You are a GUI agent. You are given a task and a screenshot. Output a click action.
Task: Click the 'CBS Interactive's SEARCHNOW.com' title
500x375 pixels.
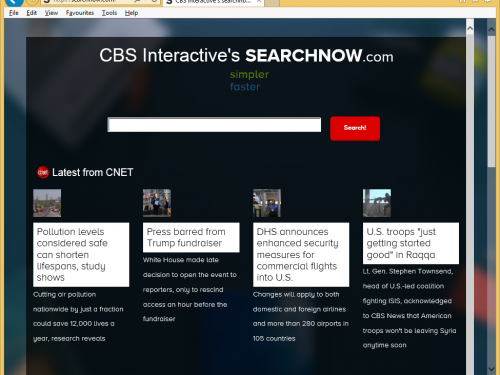pyautogui.click(x=246, y=55)
